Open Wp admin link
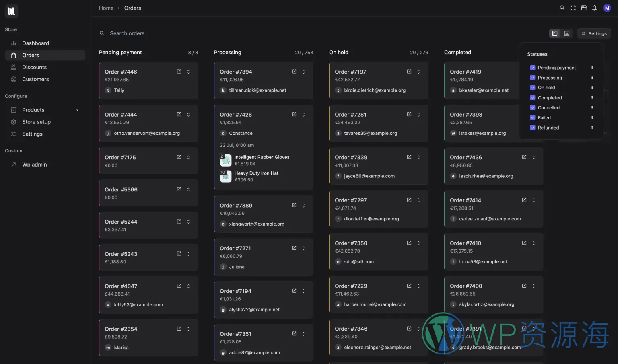The image size is (618, 364). 45,165
